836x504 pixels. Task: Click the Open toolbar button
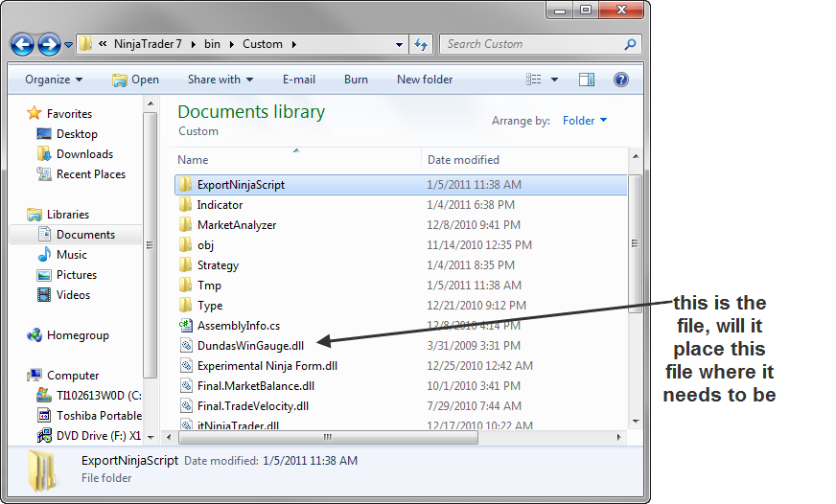135,80
